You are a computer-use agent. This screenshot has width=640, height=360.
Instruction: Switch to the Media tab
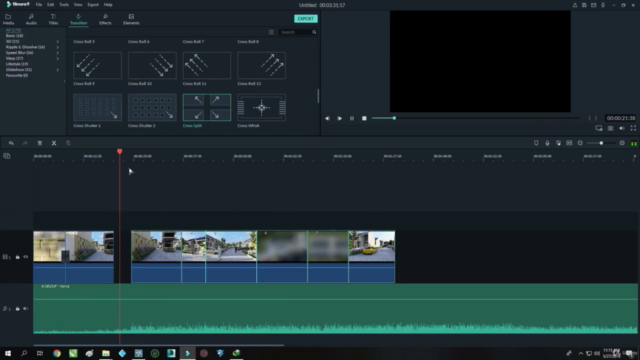pos(8,19)
